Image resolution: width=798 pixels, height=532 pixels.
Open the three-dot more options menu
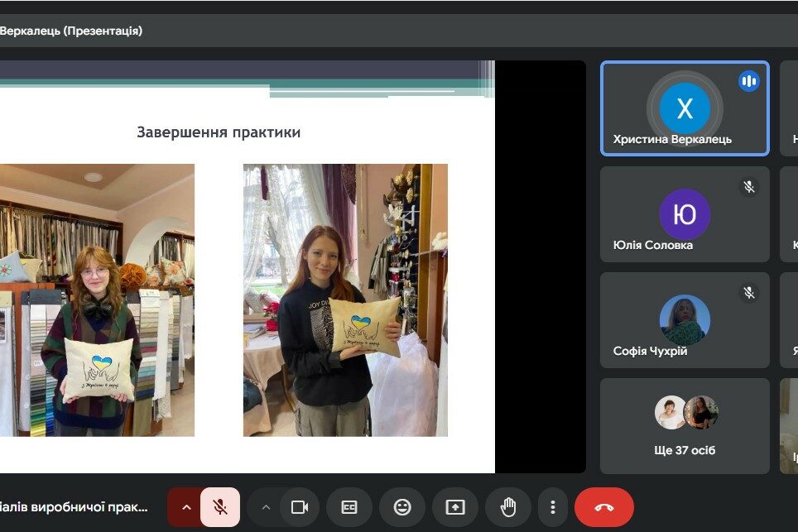pos(553,507)
